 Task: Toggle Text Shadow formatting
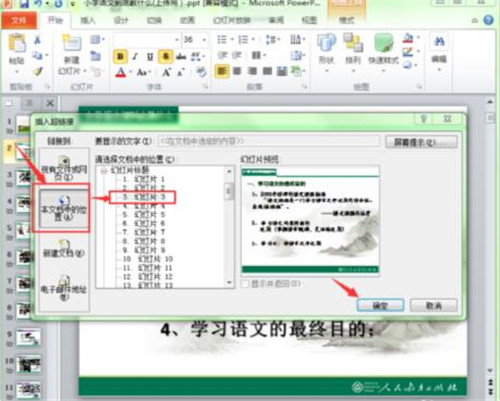pos(166,56)
